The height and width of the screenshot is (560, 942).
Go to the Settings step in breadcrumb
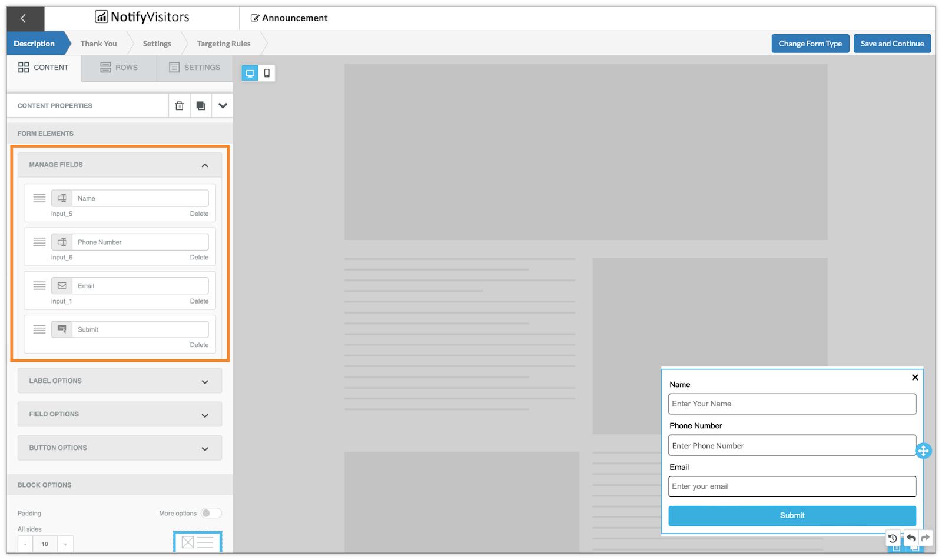[x=157, y=44]
